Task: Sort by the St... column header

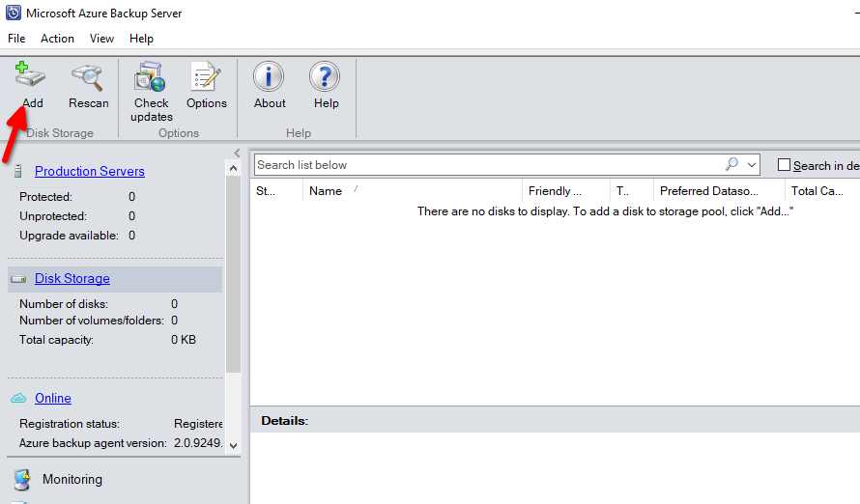Action: (276, 190)
